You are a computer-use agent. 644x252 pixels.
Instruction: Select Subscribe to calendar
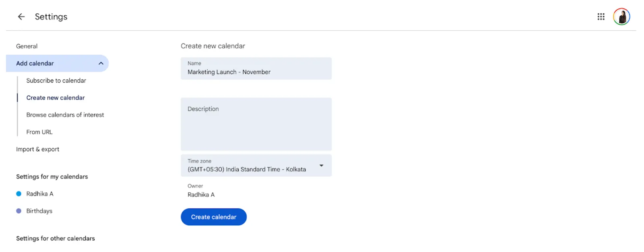point(56,81)
